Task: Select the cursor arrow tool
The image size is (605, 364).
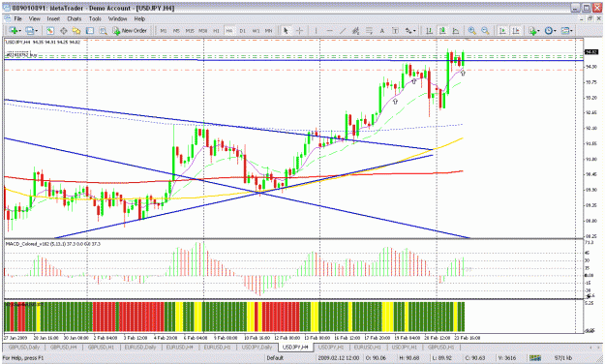Action: [x=286, y=30]
